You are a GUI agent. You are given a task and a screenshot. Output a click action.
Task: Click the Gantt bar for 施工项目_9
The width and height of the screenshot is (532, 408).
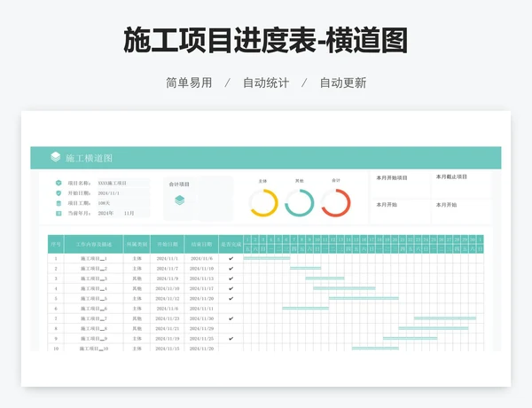411,339
